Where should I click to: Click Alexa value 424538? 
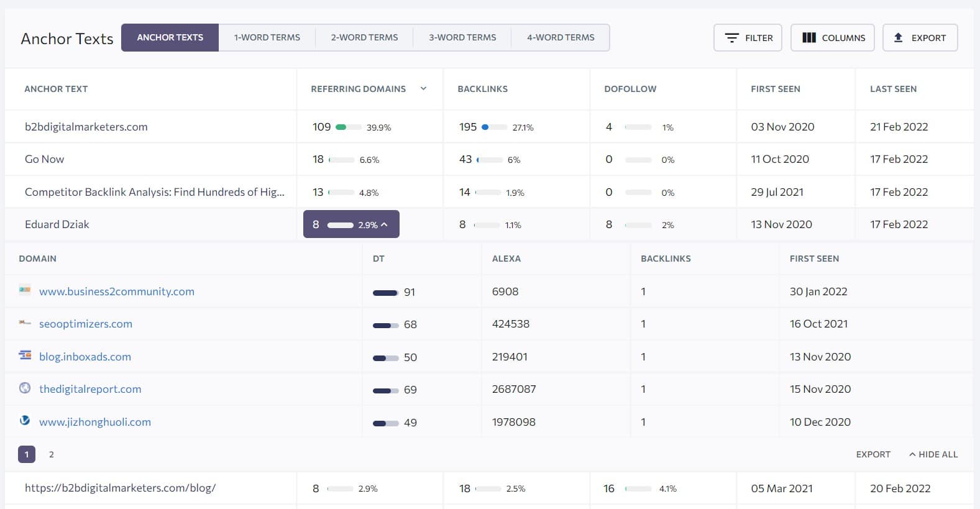(x=511, y=324)
